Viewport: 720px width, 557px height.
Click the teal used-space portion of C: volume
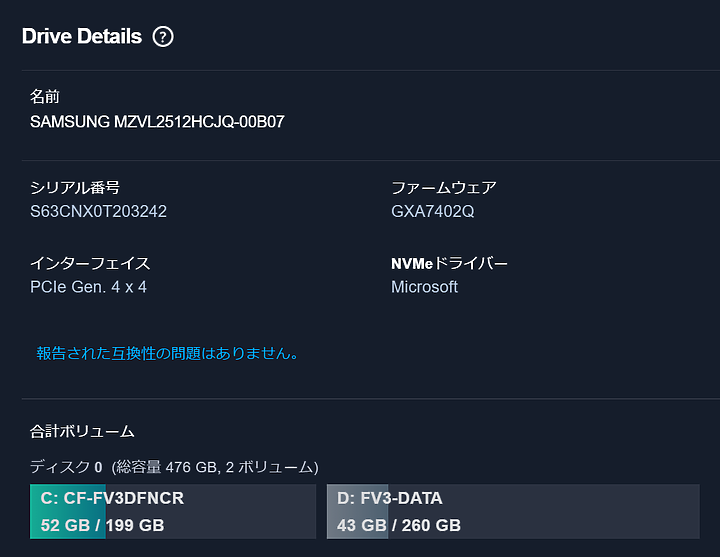click(x=68, y=511)
